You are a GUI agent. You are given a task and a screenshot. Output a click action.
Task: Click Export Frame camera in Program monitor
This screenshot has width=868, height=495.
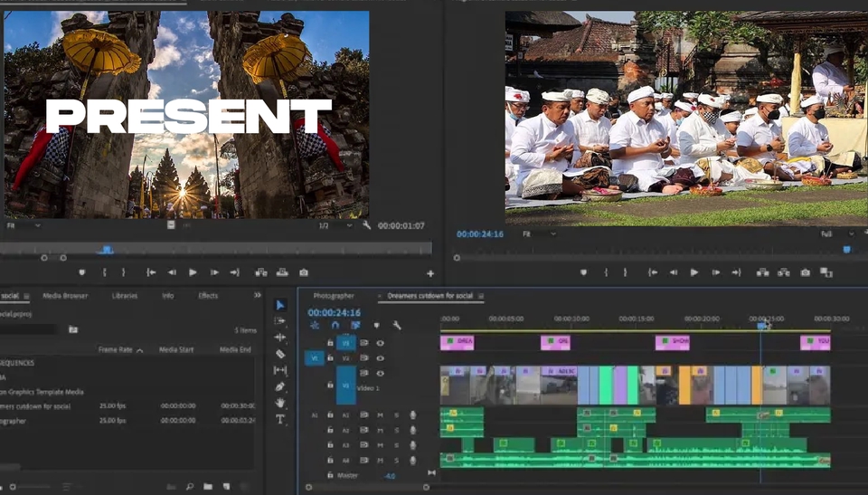pyautogui.click(x=805, y=272)
